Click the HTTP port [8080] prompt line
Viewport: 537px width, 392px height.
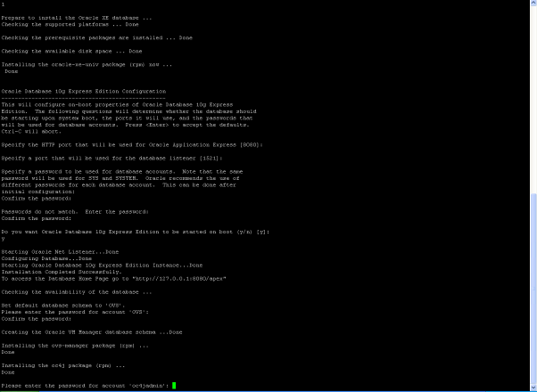pos(132,145)
